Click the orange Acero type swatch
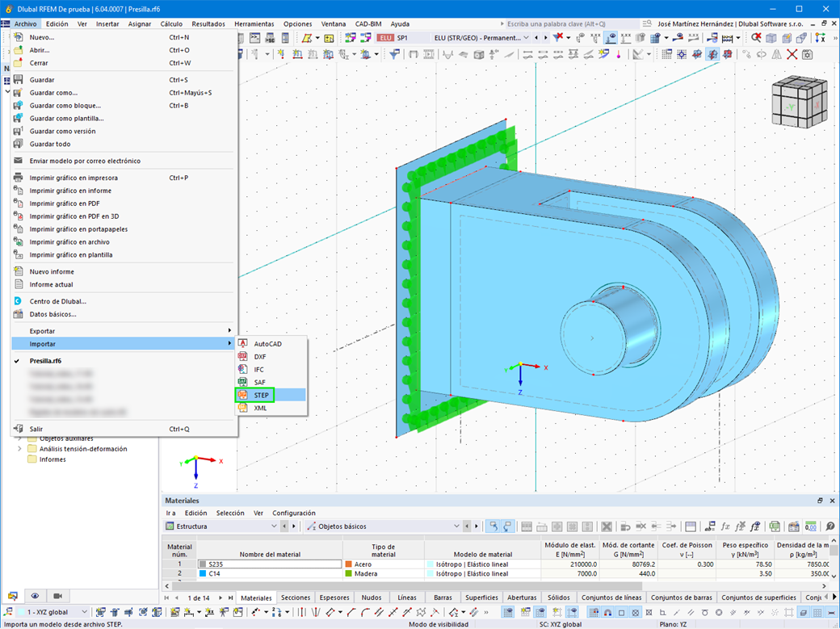Image resolution: width=840 pixels, height=629 pixels. pos(349,564)
